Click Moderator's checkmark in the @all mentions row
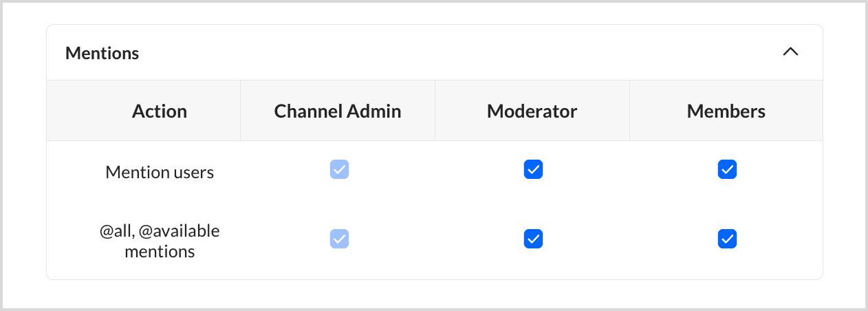This screenshot has height=311, width=868. (533, 239)
